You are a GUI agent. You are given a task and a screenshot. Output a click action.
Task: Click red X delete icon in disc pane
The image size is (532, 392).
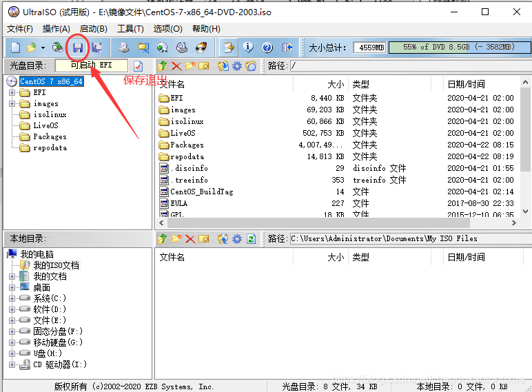click(176, 65)
